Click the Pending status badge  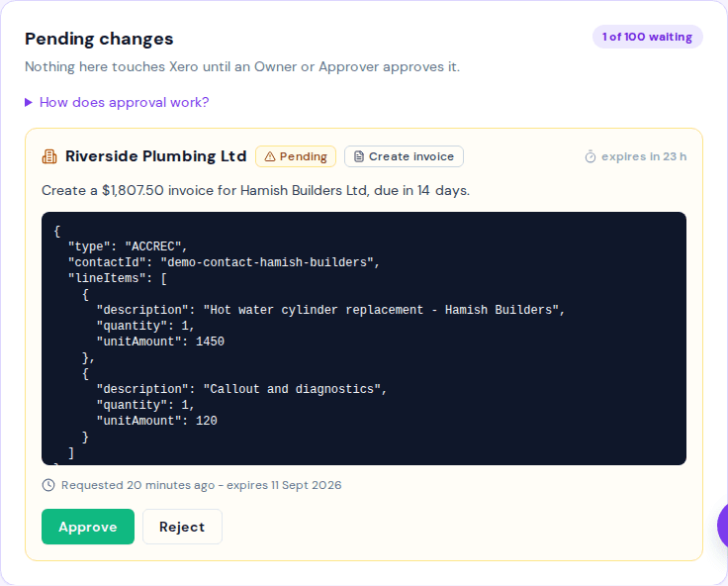[296, 156]
